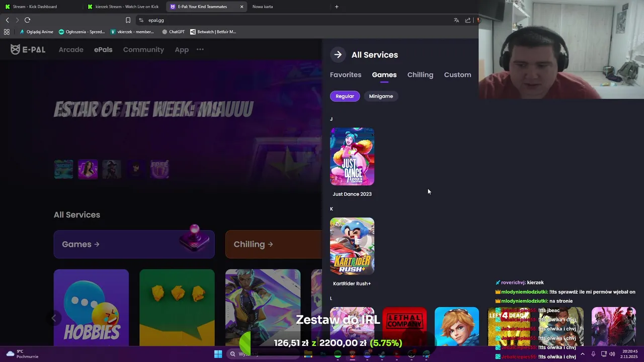Open the Valorant character service card
Image resolution: width=644 pixels, height=362 pixels.
click(263, 308)
